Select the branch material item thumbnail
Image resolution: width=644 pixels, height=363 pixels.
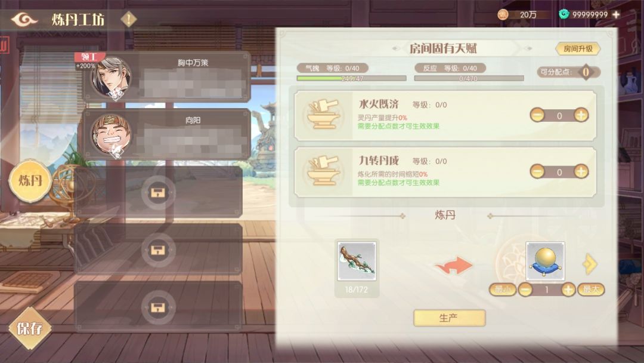pos(357,261)
